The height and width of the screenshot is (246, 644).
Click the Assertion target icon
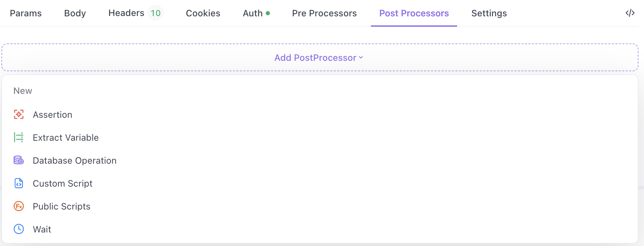click(x=19, y=114)
